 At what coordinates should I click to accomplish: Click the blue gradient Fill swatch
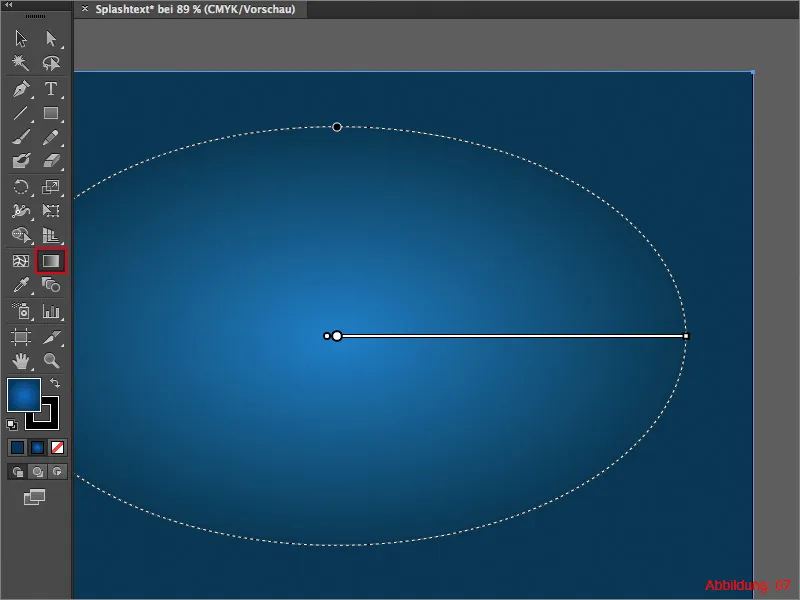[x=23, y=395]
